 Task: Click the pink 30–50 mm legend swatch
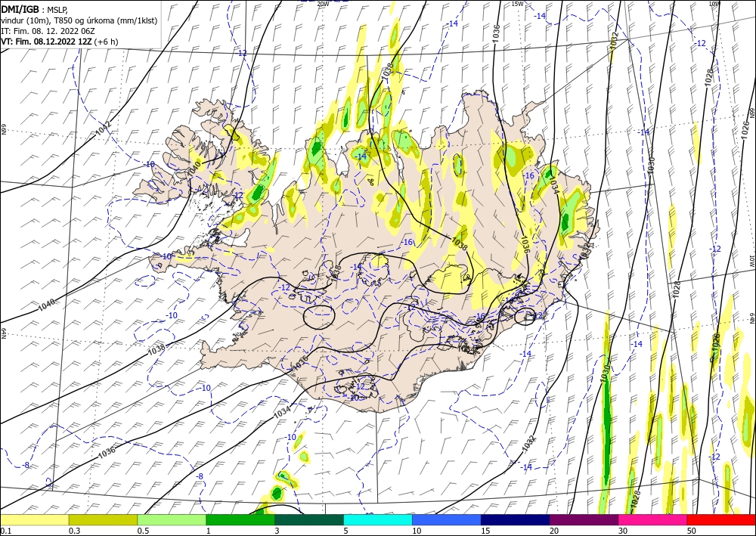tap(653, 519)
